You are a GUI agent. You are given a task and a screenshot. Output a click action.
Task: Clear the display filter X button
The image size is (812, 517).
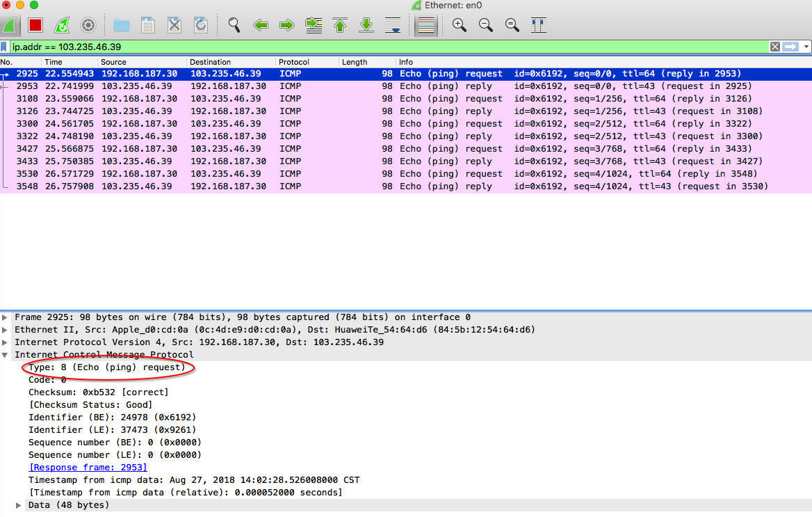(x=774, y=47)
